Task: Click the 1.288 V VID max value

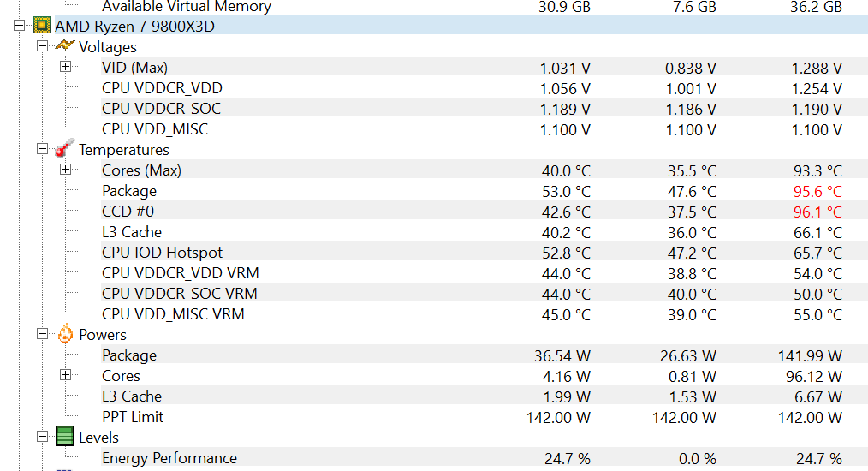Action: [817, 69]
